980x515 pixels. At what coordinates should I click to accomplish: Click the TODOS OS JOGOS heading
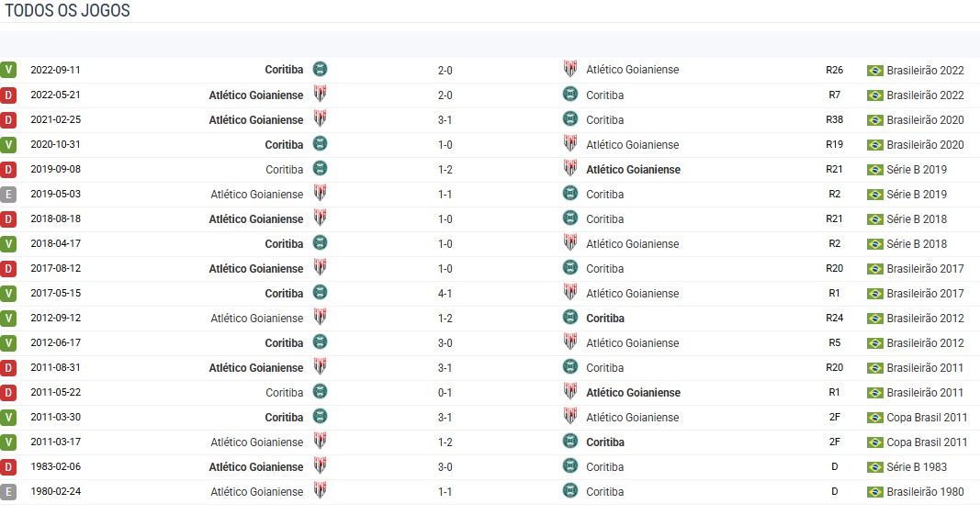tap(68, 11)
